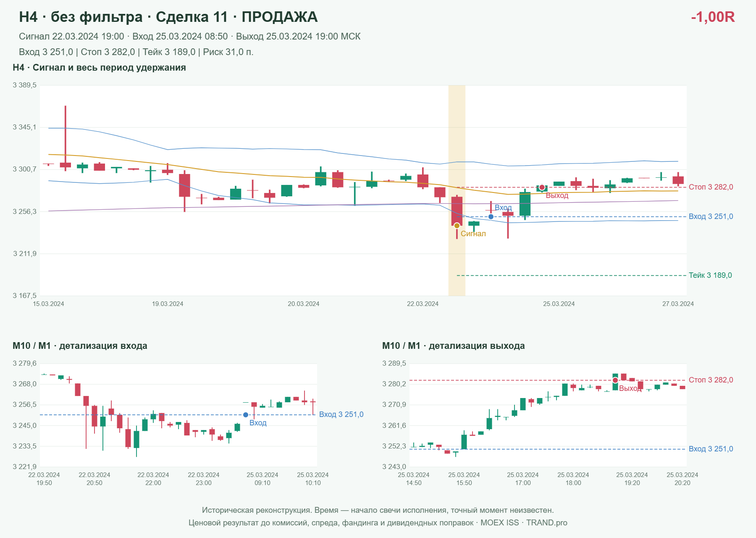The image size is (756, 538).
Task: Click the tall red spike candle near 15.03.2024
Action: pos(66,138)
